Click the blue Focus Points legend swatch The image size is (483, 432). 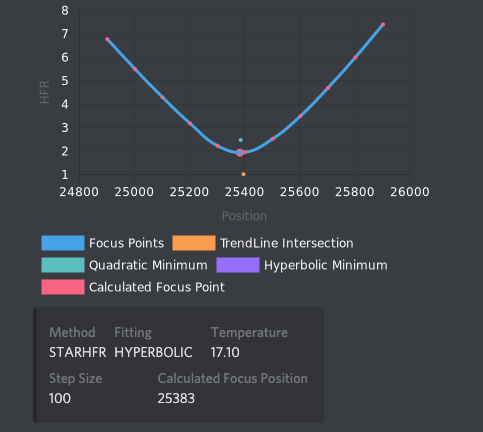pos(63,243)
